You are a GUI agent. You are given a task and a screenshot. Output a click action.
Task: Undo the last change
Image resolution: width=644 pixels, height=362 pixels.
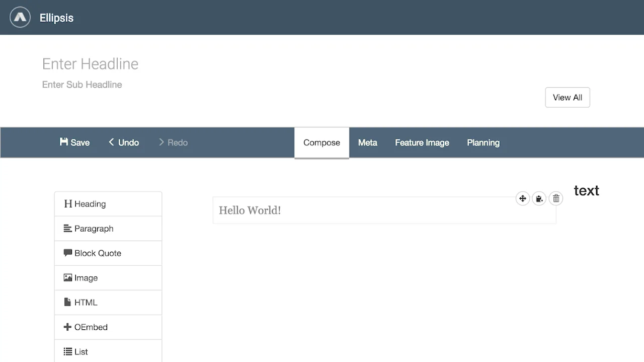pos(124,142)
